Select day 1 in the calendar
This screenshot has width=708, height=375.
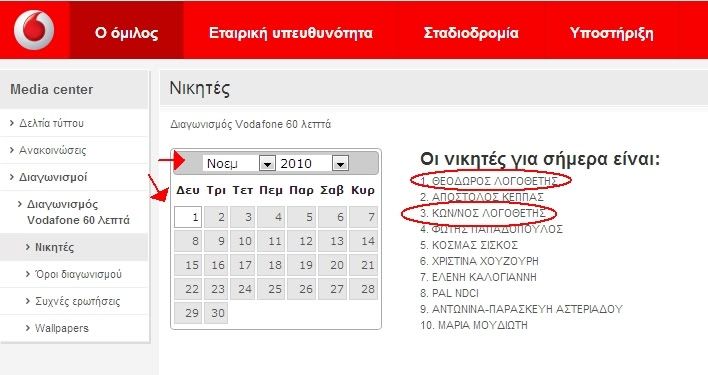point(188,217)
